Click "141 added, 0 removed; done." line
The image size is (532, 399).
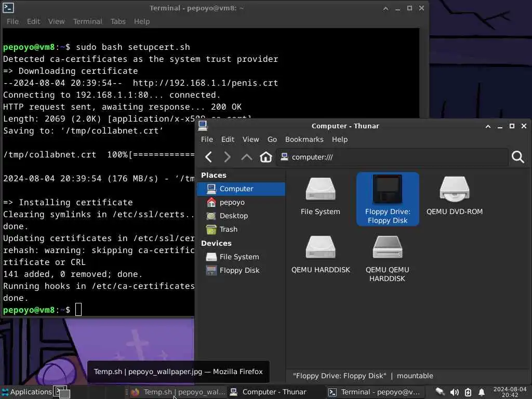[x=73, y=274]
